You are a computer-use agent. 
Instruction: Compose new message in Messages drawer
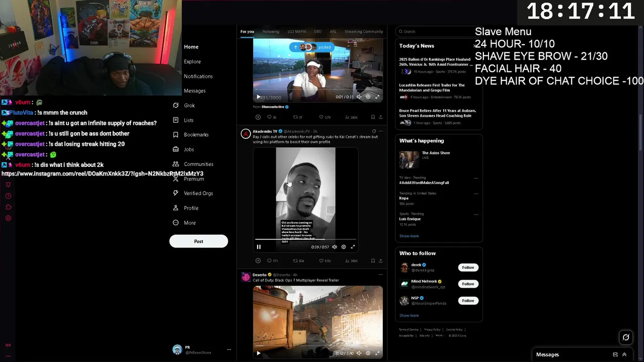tap(615, 354)
